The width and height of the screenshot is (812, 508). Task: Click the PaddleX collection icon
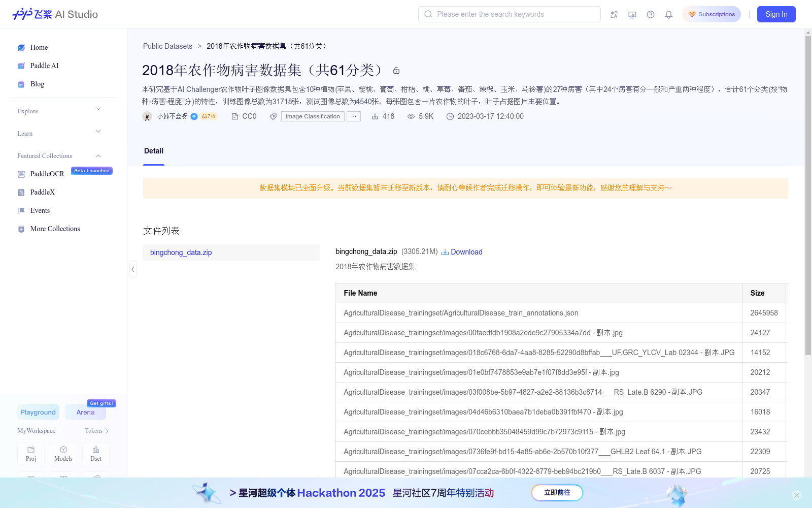(21, 193)
